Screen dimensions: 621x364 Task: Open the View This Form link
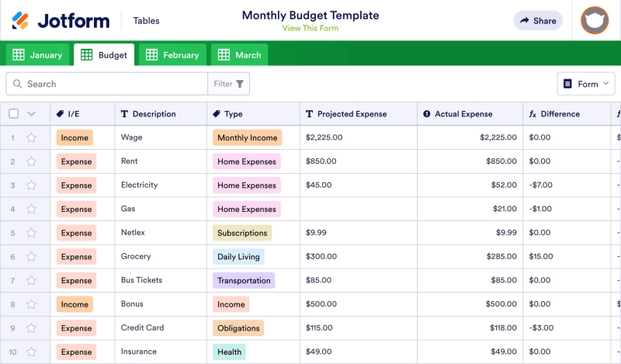(x=310, y=29)
